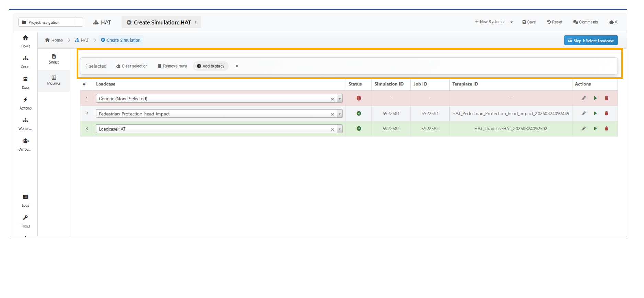Open the Data section in sidebar
Image resolution: width=644 pixels, height=298 pixels.
click(x=25, y=82)
